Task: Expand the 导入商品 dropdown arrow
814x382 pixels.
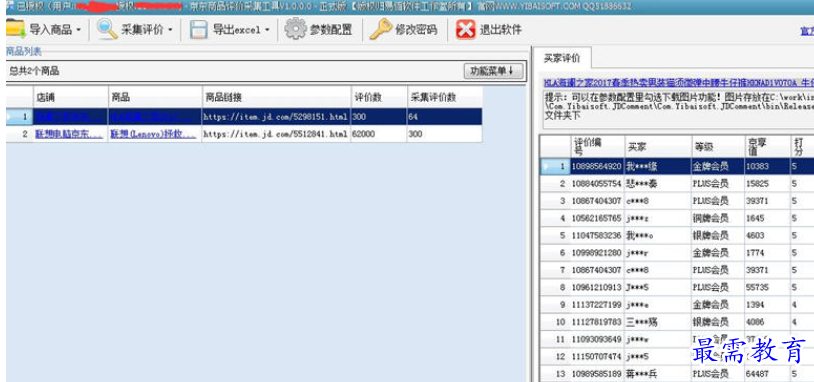Action: [78, 30]
